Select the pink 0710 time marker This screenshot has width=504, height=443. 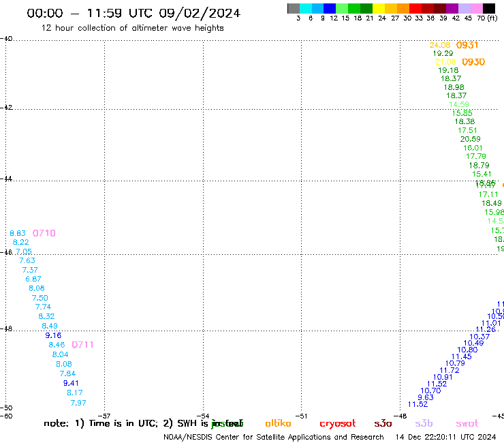pos(44,233)
